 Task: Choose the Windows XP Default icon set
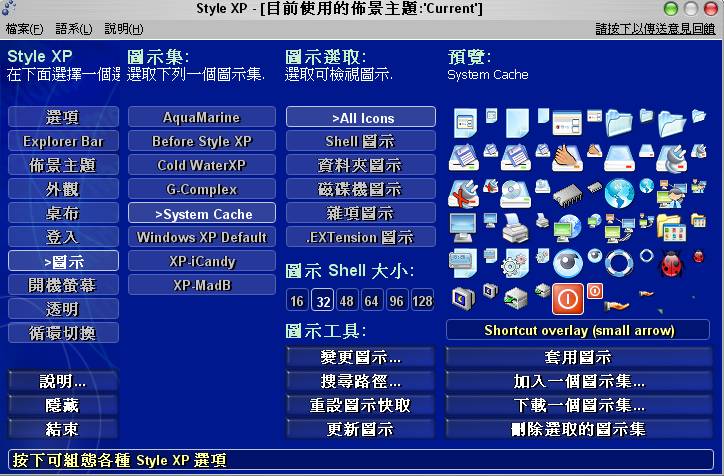coord(202,237)
